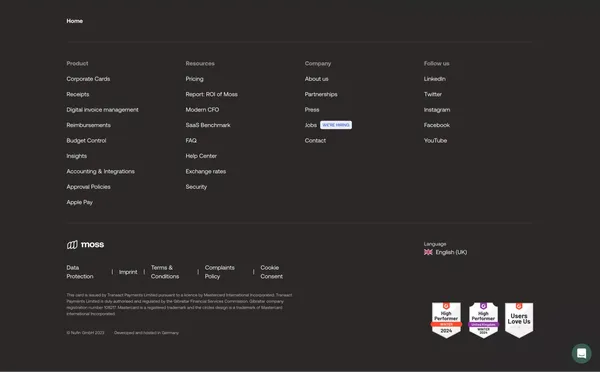Follow Moss on LinkedIn
The height and width of the screenshot is (374, 600).
(435, 79)
